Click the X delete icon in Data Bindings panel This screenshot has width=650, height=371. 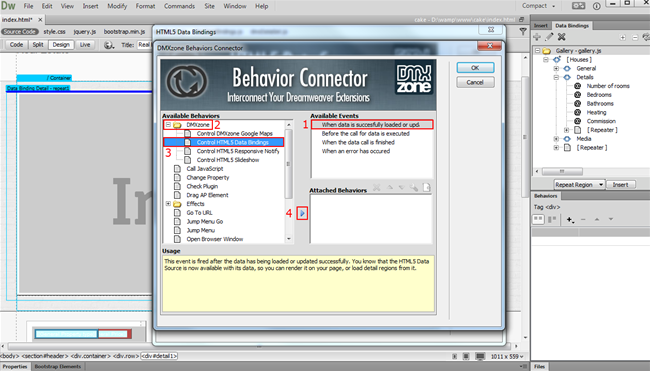click(x=562, y=37)
